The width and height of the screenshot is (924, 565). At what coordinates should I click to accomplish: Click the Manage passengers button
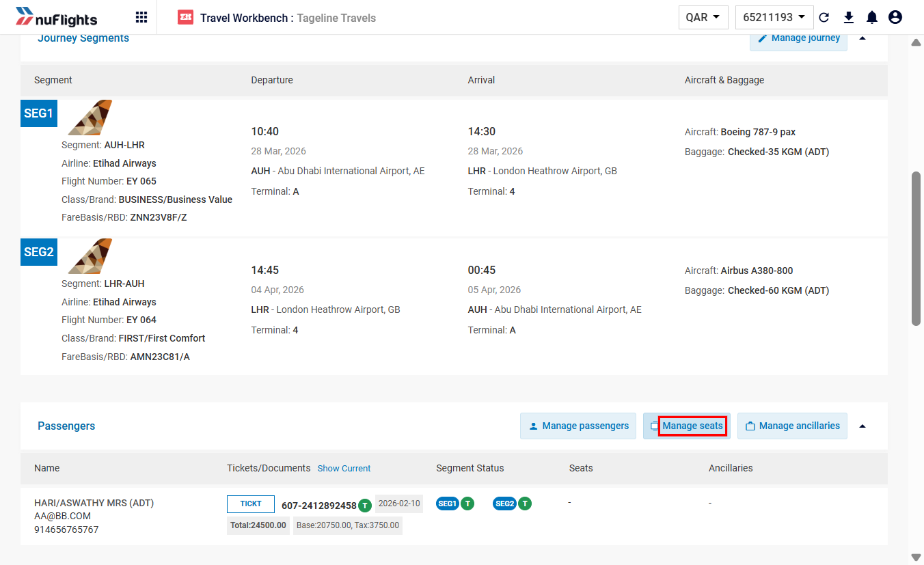(578, 426)
